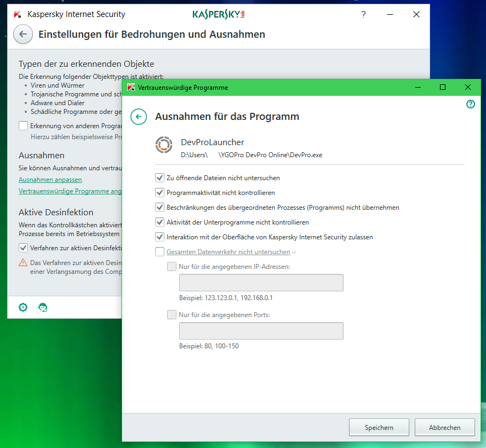Toggle Erkennung von anderen Programmen checkbox
Screen dimensions: 486x448
pos(23,126)
